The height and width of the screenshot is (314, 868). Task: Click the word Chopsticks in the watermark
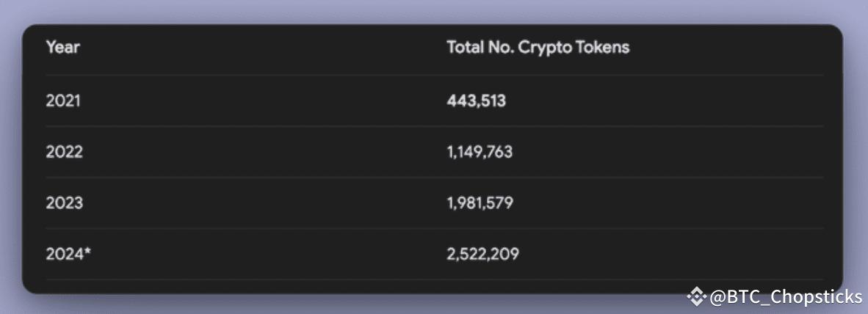(821, 296)
